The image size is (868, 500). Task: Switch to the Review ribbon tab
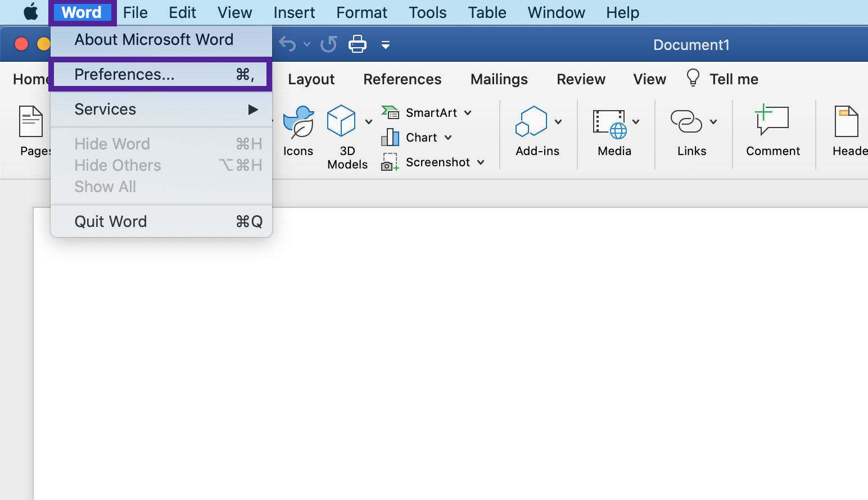click(581, 79)
